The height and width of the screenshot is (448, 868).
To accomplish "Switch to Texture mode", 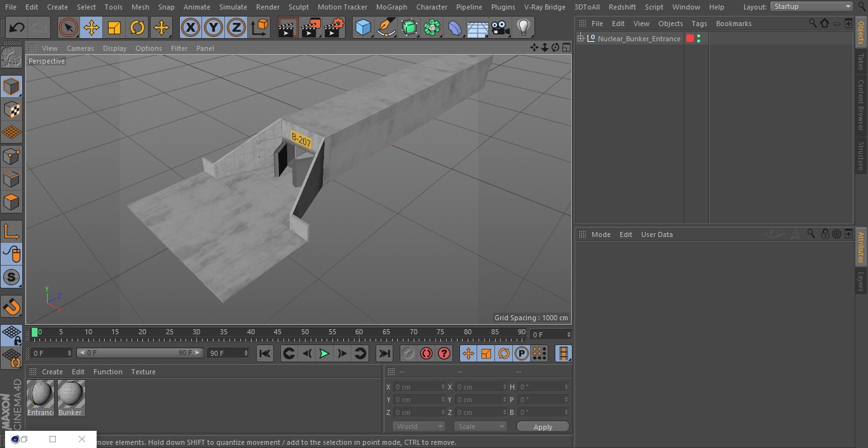I will click(x=11, y=109).
